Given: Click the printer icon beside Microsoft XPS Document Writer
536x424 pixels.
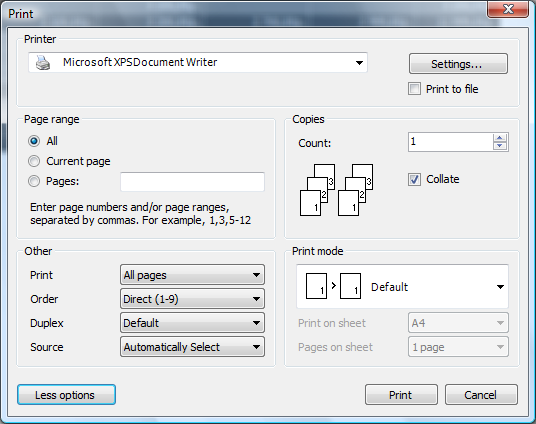Looking at the screenshot, I should tap(43, 63).
